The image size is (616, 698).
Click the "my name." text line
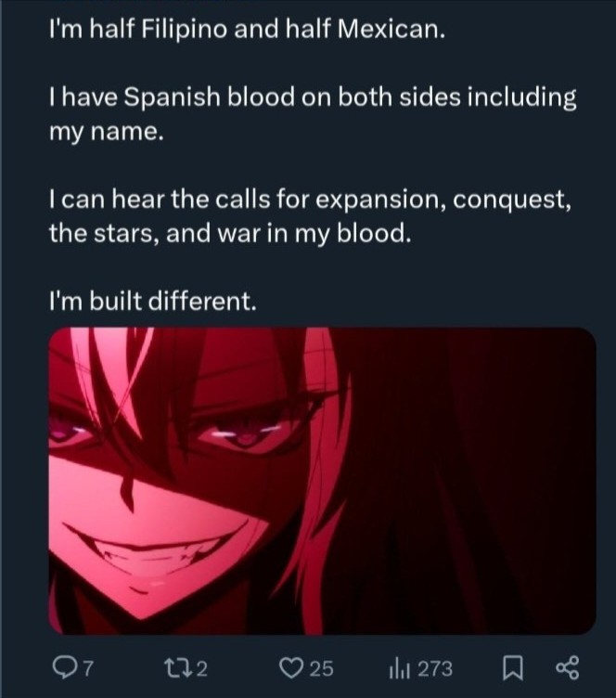click(x=107, y=132)
